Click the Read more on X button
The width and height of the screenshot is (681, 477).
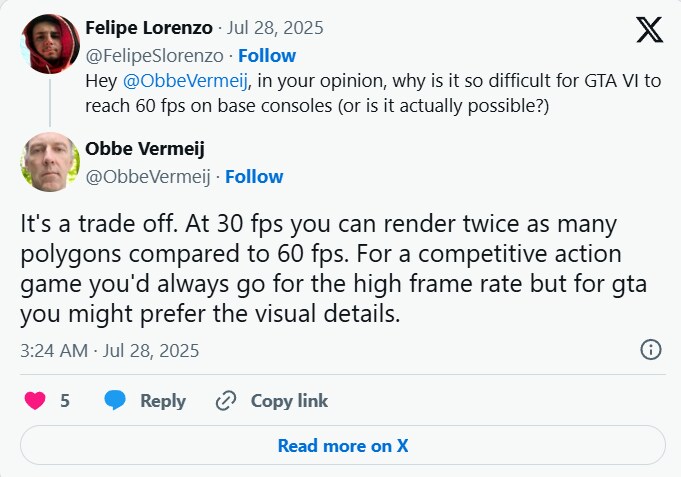(x=343, y=445)
